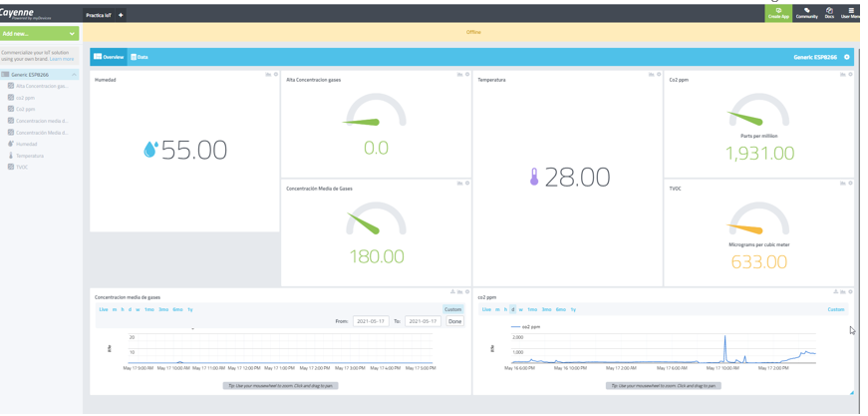Click the Offline status banner

click(x=473, y=32)
